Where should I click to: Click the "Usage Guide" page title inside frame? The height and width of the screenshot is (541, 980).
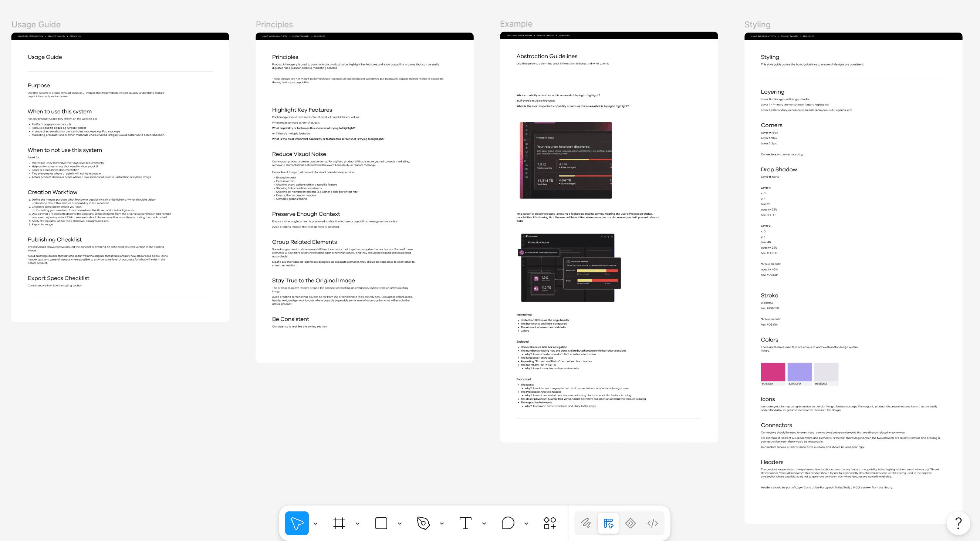45,57
